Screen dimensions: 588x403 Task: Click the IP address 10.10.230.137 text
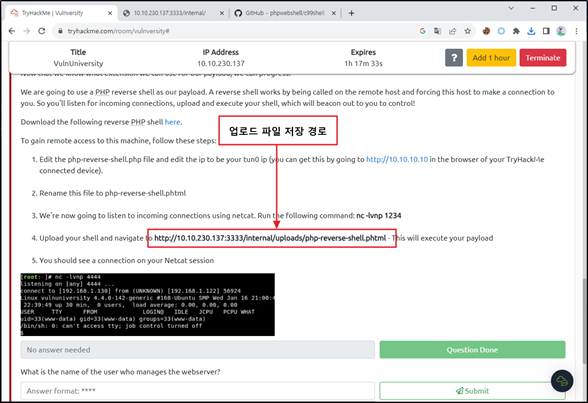(x=221, y=63)
